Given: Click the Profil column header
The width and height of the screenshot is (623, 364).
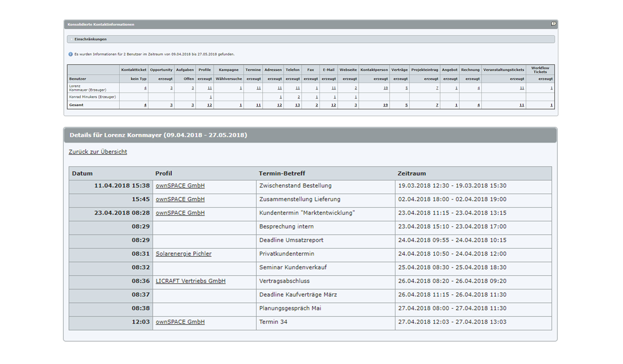Looking at the screenshot, I should point(164,173).
